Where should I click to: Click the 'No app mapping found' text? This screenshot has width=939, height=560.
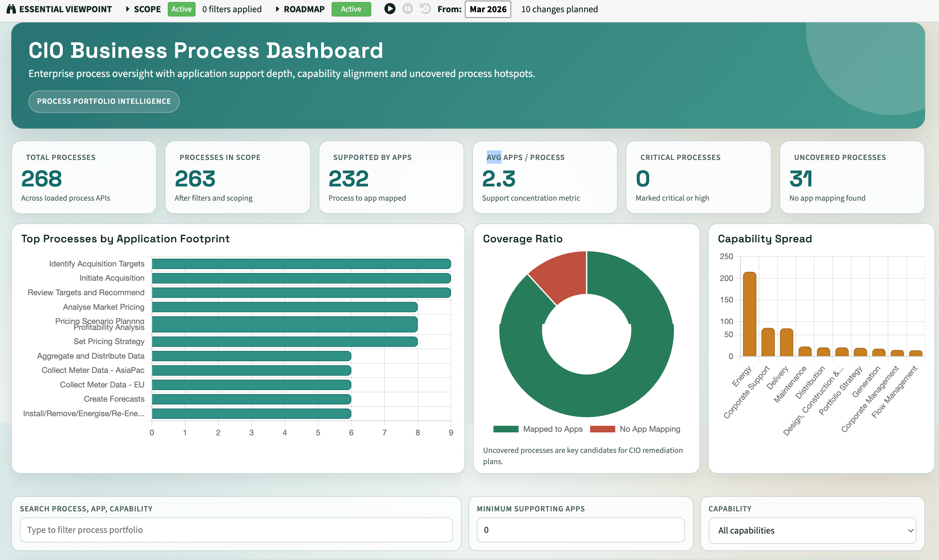827,198
